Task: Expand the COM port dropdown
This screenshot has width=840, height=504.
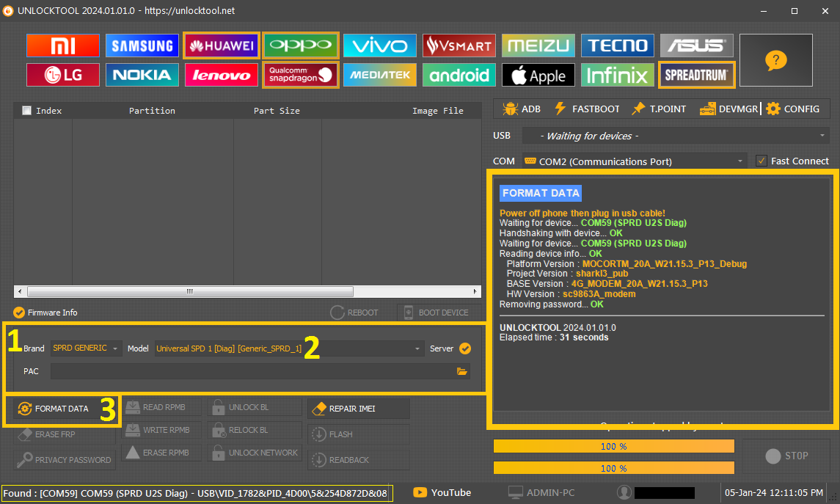Action: (635, 161)
